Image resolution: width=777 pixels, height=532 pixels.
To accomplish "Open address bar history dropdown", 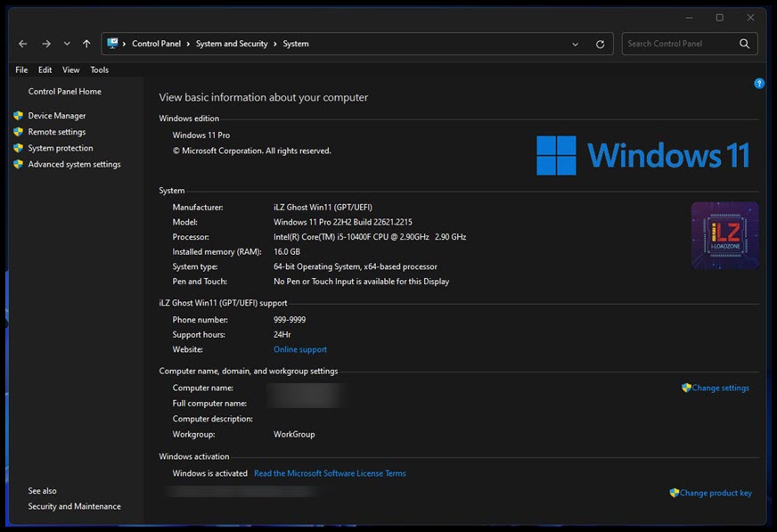I will point(575,44).
